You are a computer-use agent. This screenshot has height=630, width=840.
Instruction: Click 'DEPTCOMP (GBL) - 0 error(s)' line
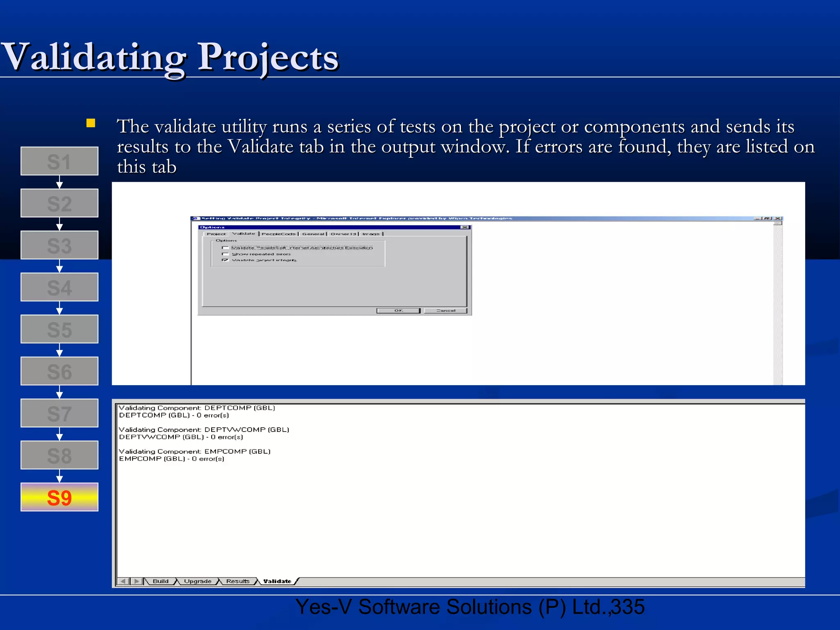tap(174, 415)
